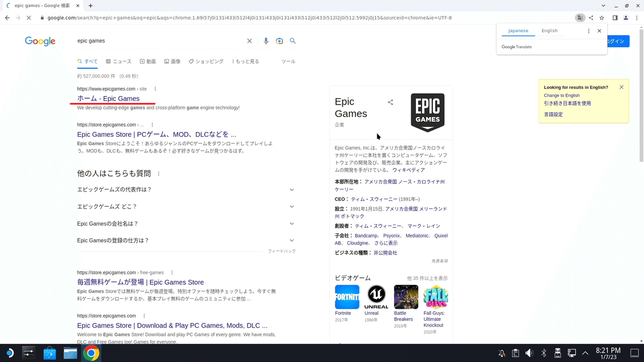The height and width of the screenshot is (362, 644).
Task: Click into the Google search input field
Action: pyautogui.click(x=158, y=41)
